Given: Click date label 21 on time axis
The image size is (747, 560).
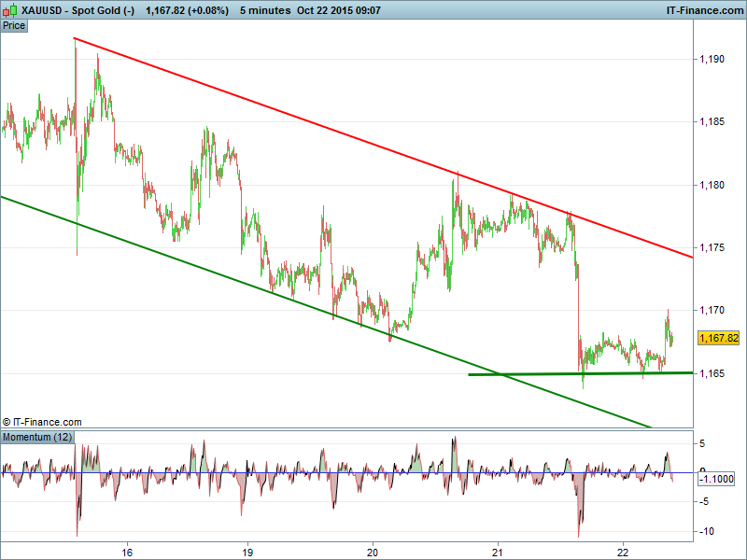Looking at the screenshot, I should (x=498, y=550).
